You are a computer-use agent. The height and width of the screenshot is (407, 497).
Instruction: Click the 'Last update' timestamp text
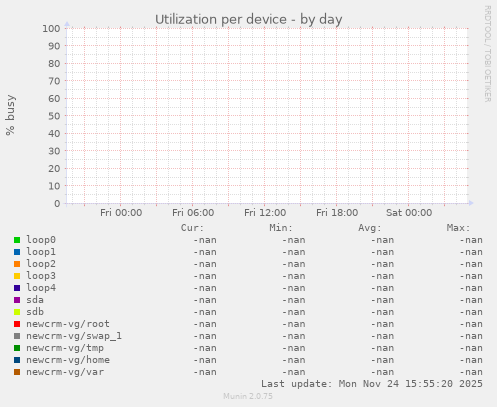point(372,384)
